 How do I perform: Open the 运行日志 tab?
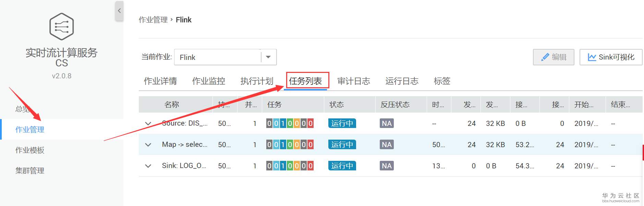[402, 81]
